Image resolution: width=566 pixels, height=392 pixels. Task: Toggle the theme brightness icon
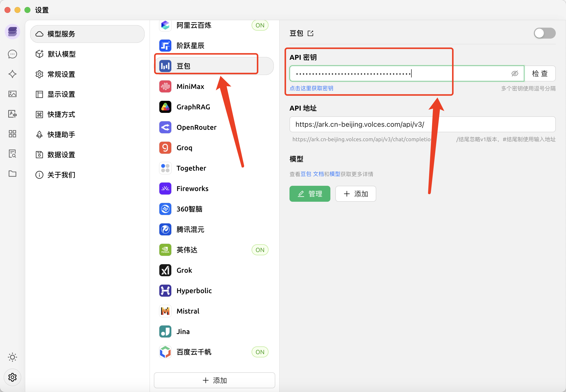[x=12, y=357]
